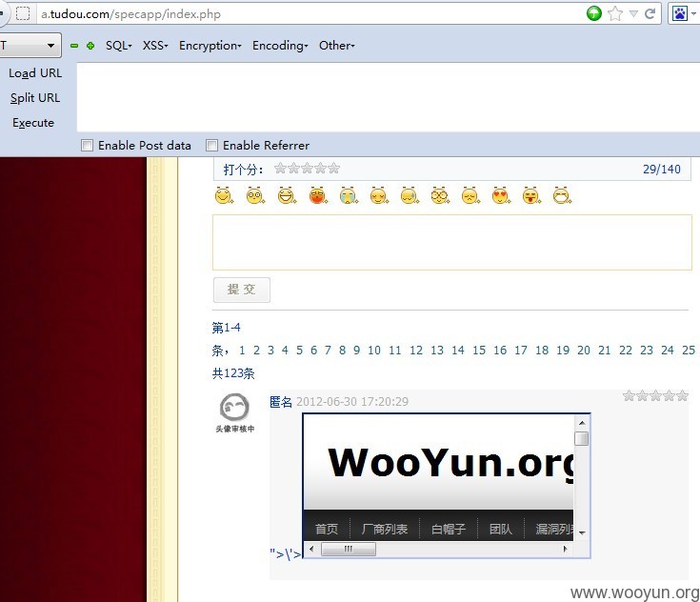Screen dimensions: 700x602
Task: Click the comment text box
Action: pos(452,243)
